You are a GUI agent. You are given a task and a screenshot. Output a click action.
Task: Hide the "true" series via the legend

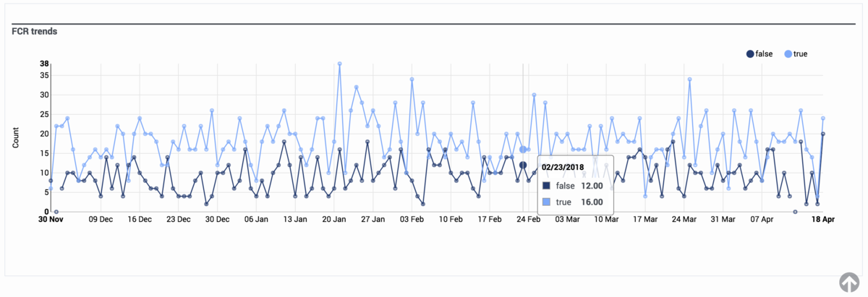tap(796, 54)
